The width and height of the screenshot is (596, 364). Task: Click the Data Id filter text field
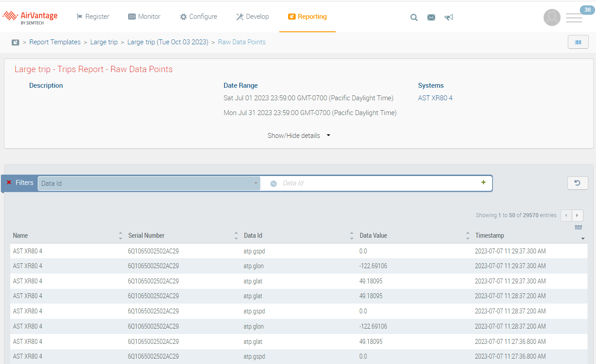click(376, 183)
